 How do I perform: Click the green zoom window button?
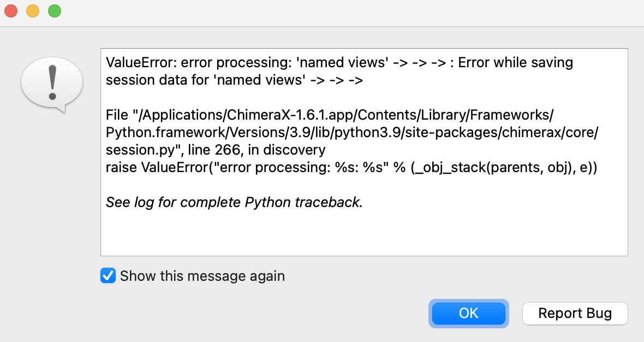tap(55, 11)
